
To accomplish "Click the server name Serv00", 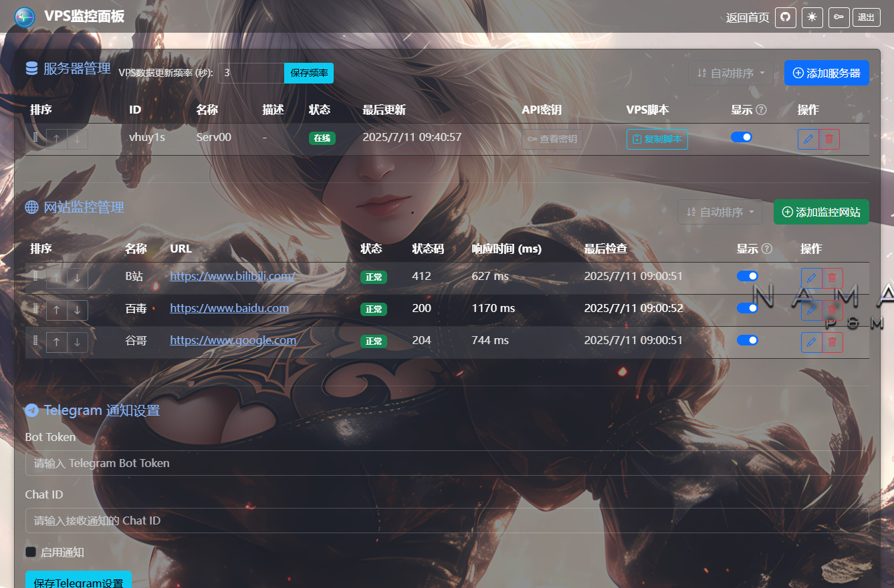I will coord(214,137).
